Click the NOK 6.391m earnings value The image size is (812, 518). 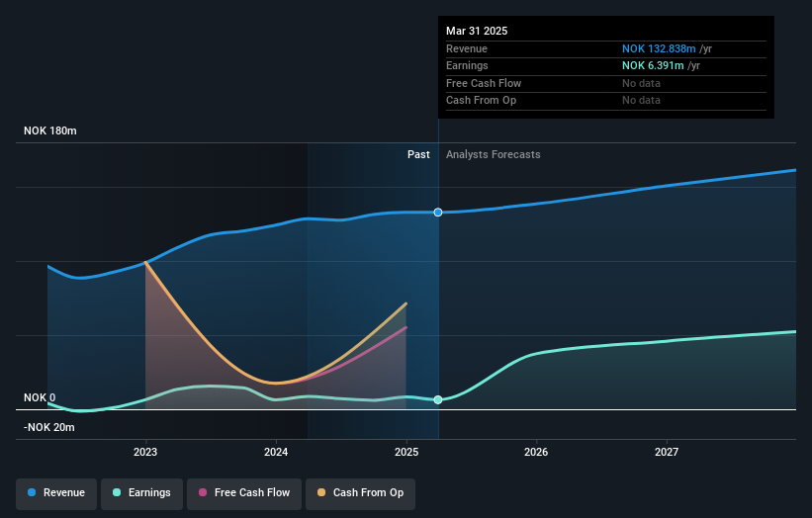[653, 65]
